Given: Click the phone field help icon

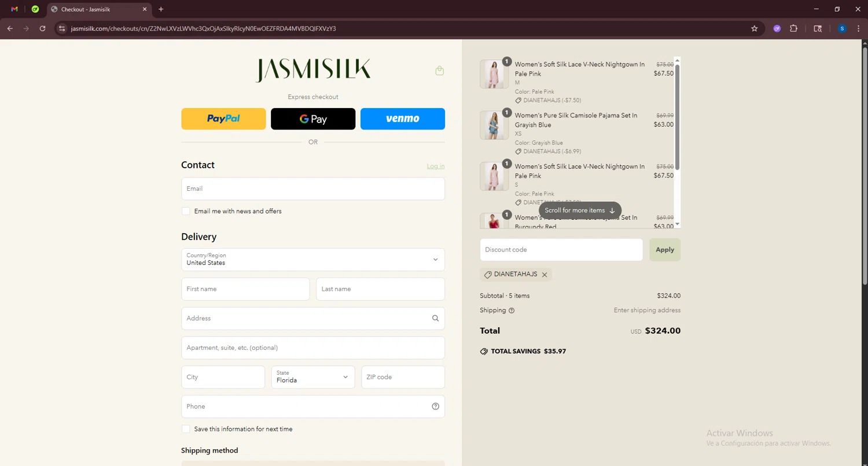Looking at the screenshot, I should (435, 406).
